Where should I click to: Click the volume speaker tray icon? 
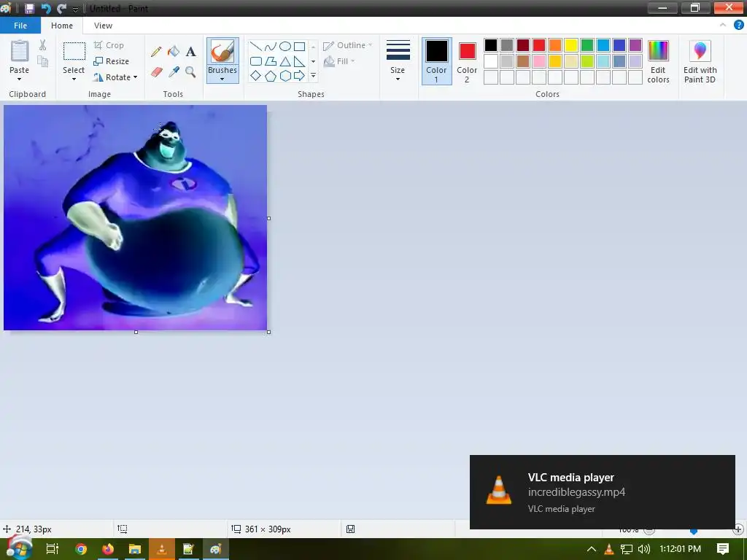(x=643, y=549)
